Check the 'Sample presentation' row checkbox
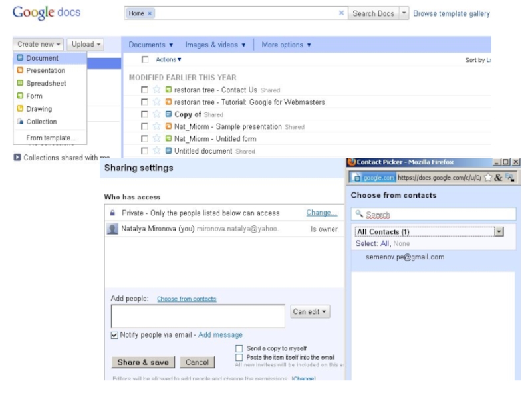 144,126
